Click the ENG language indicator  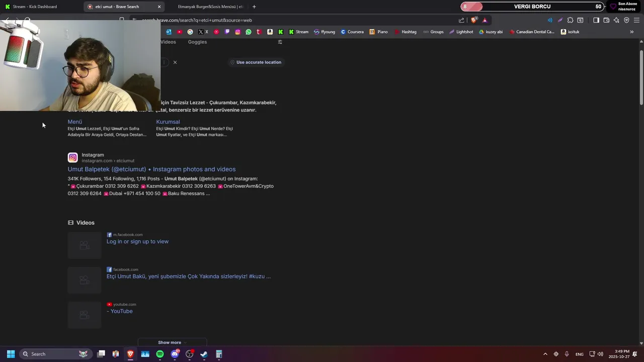pos(580,354)
